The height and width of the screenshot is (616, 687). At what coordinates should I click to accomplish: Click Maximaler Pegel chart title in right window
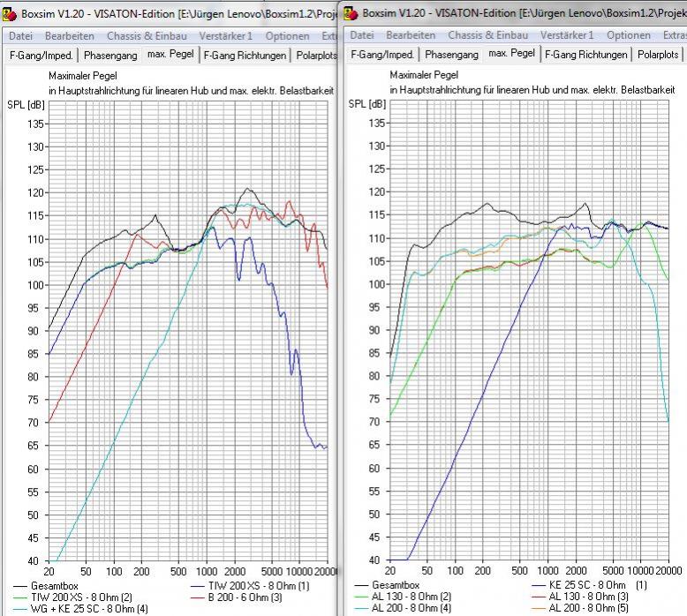(424, 75)
